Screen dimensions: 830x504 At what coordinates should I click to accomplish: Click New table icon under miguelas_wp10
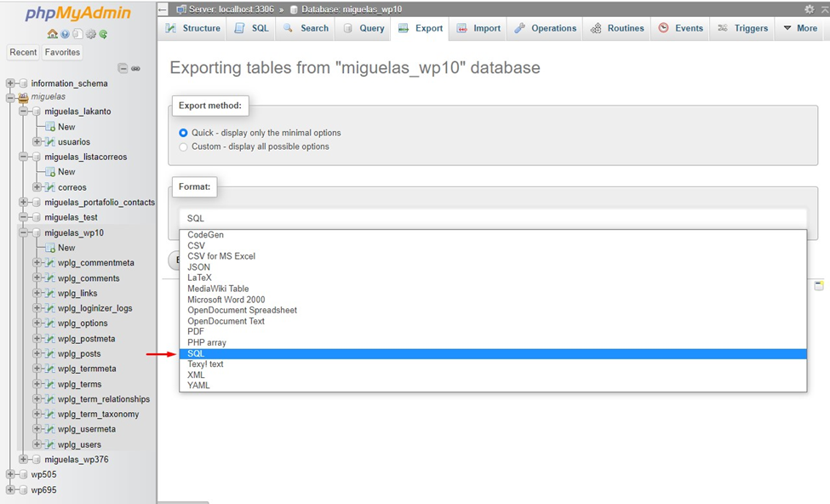click(x=50, y=247)
